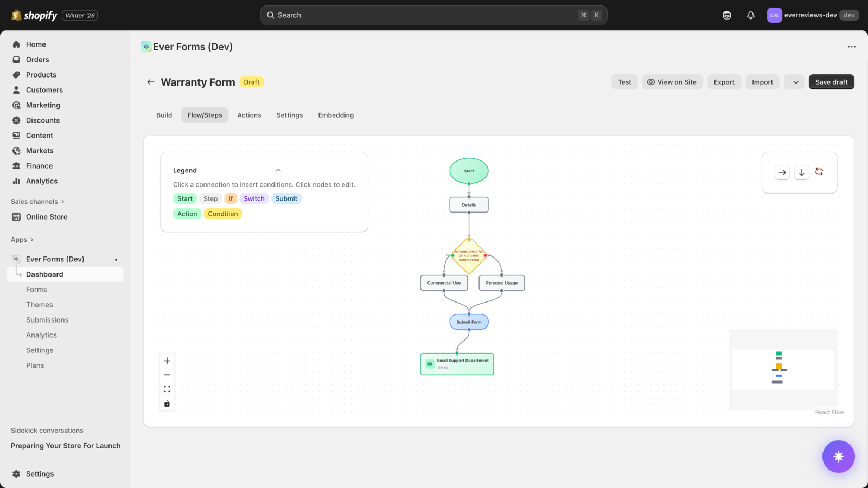
Task: Click View on Site
Action: click(x=672, y=82)
